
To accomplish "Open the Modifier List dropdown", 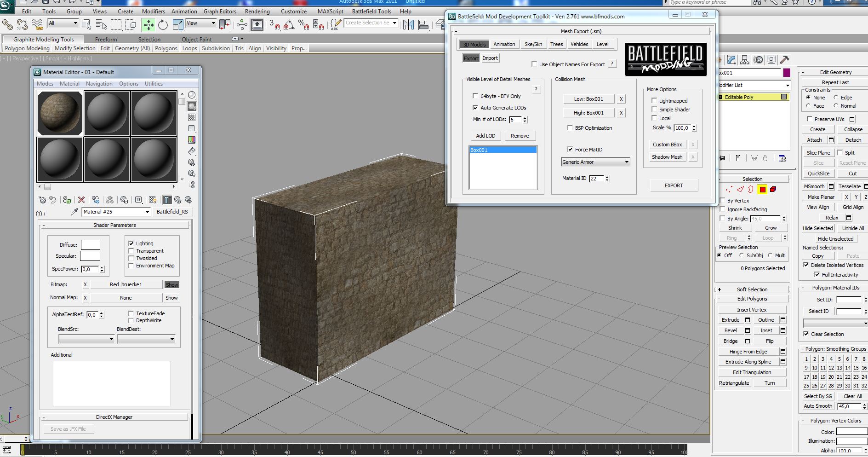I will tap(754, 85).
